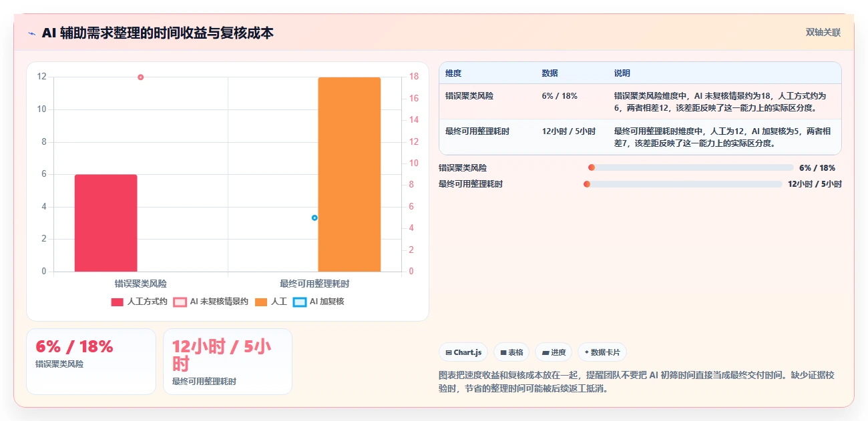Toggle the AI 未复核情景约 legend entry
This screenshot has width=868, height=421.
[x=210, y=302]
